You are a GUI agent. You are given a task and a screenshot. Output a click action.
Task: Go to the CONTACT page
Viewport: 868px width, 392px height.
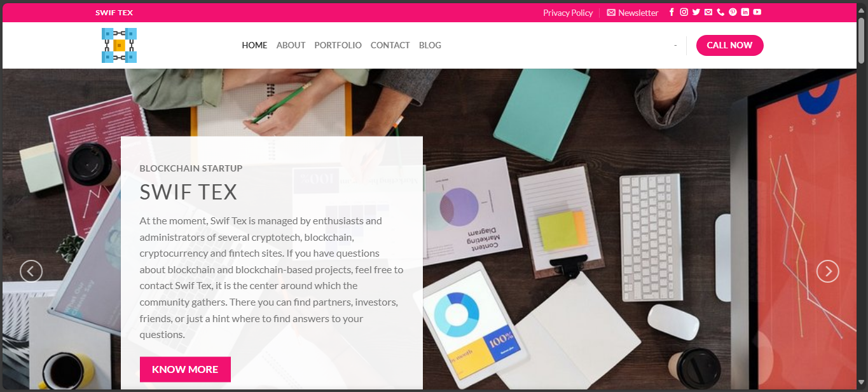pos(390,45)
